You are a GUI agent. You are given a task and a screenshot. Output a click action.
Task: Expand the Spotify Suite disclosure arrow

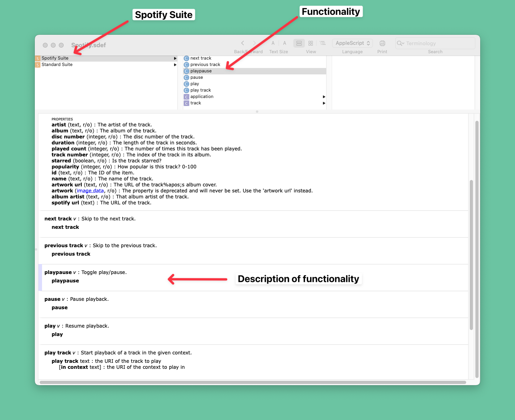pos(175,58)
